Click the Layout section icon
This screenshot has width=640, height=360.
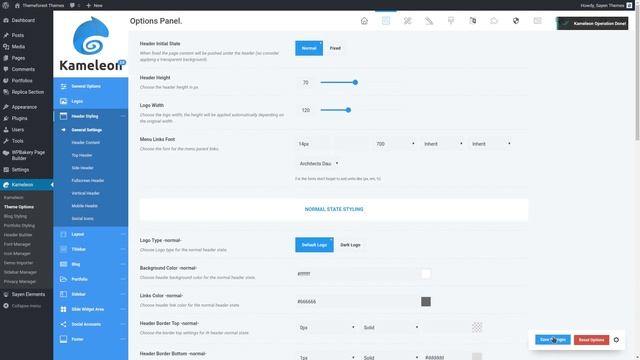click(63, 234)
